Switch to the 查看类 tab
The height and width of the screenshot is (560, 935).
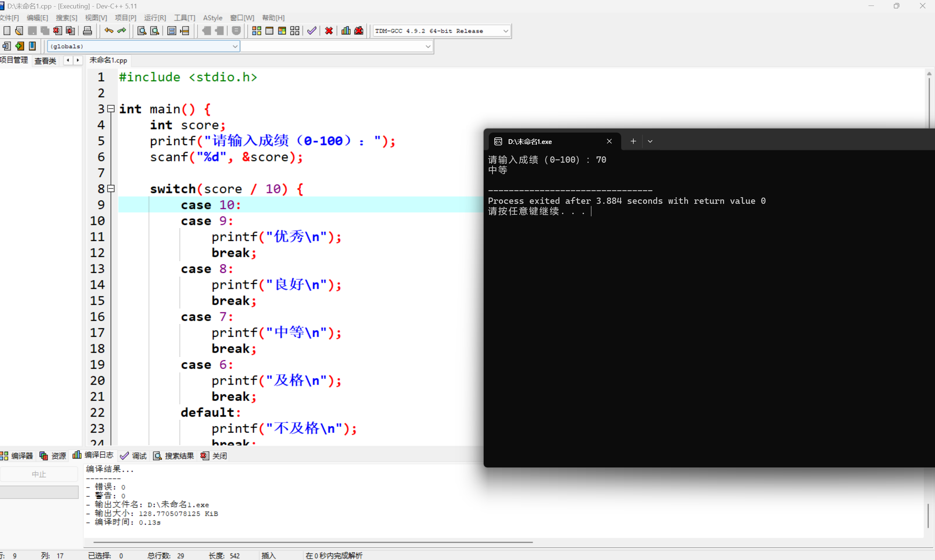[x=45, y=61]
